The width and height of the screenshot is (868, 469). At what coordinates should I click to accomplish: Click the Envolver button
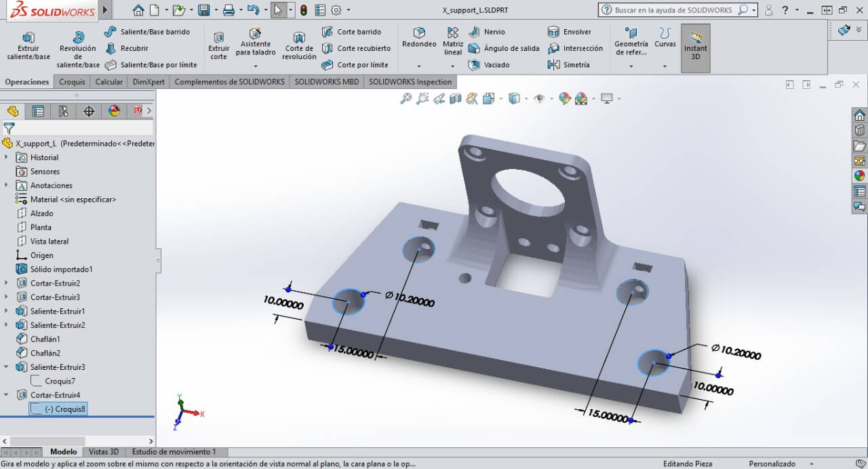[570, 32]
